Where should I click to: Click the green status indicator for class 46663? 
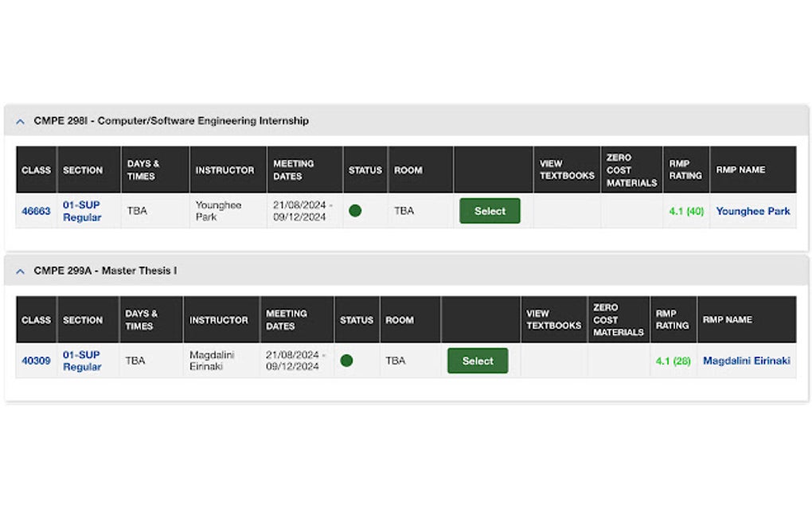point(356,211)
